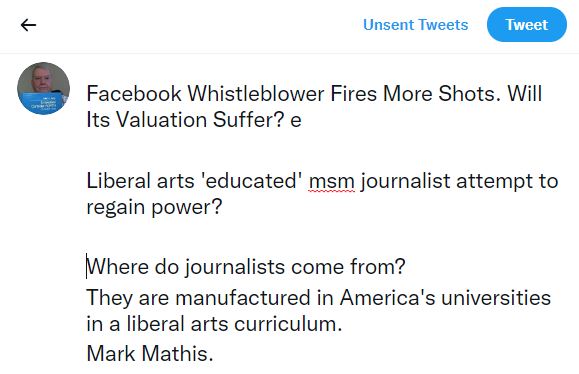Click the line Where do journalists come from?
This screenshot has height=374, width=579.
pos(246,267)
